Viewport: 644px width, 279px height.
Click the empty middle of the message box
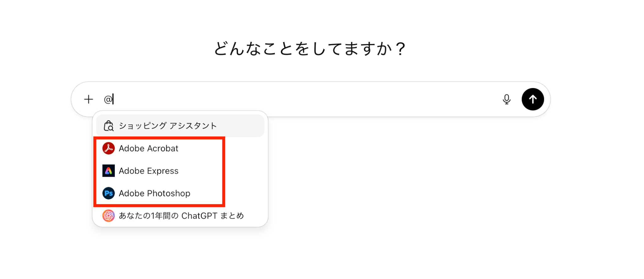pyautogui.click(x=302, y=99)
